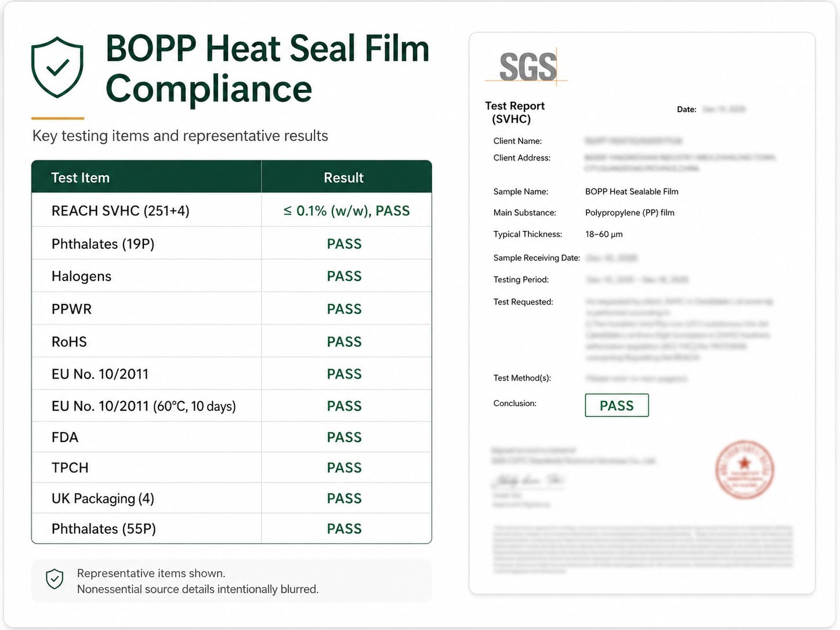
Task: Click 'Nonessential source details intentionally blurred.' text
Action: pyautogui.click(x=198, y=589)
